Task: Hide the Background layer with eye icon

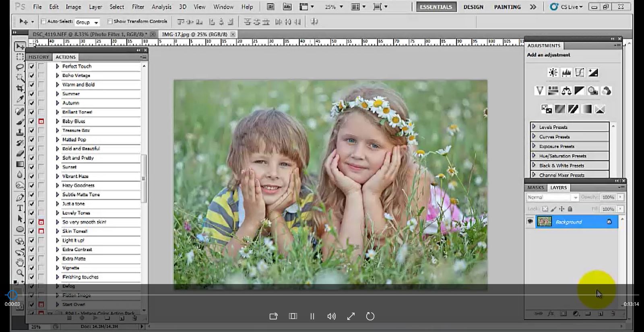Action: (x=530, y=222)
